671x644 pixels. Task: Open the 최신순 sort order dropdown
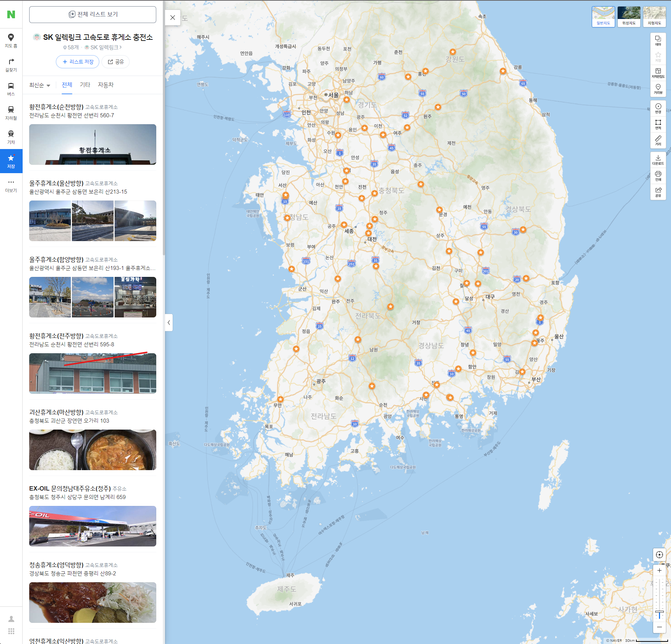tap(39, 85)
